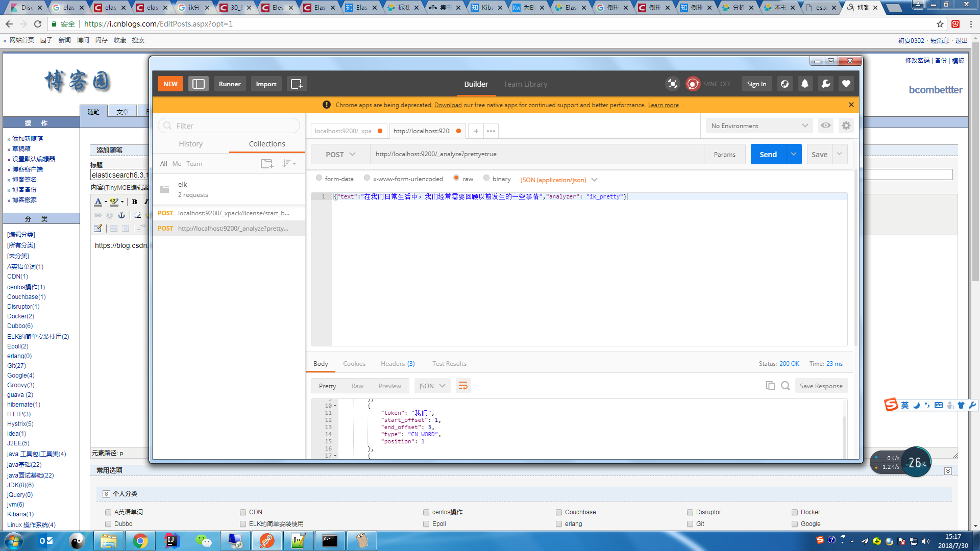Image resolution: width=980 pixels, height=551 pixels.
Task: Open the JSON response format dropdown
Action: tap(432, 386)
